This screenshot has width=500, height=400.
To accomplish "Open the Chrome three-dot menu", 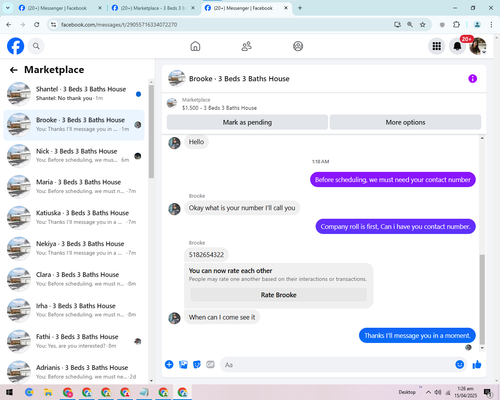I will [x=491, y=25].
